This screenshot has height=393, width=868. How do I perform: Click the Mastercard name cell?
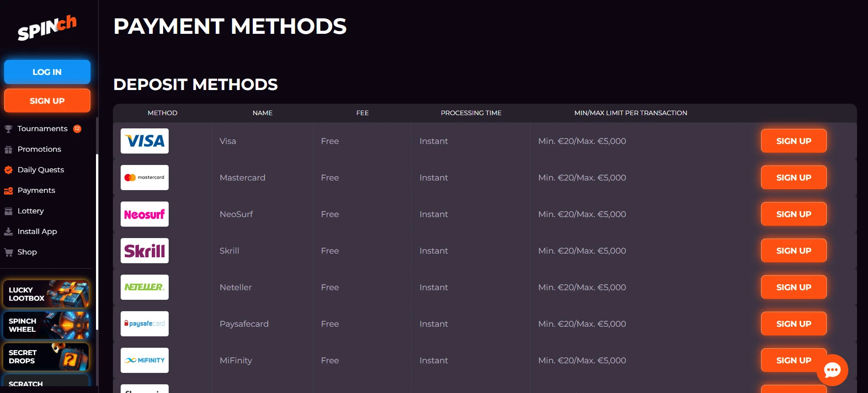coord(242,178)
